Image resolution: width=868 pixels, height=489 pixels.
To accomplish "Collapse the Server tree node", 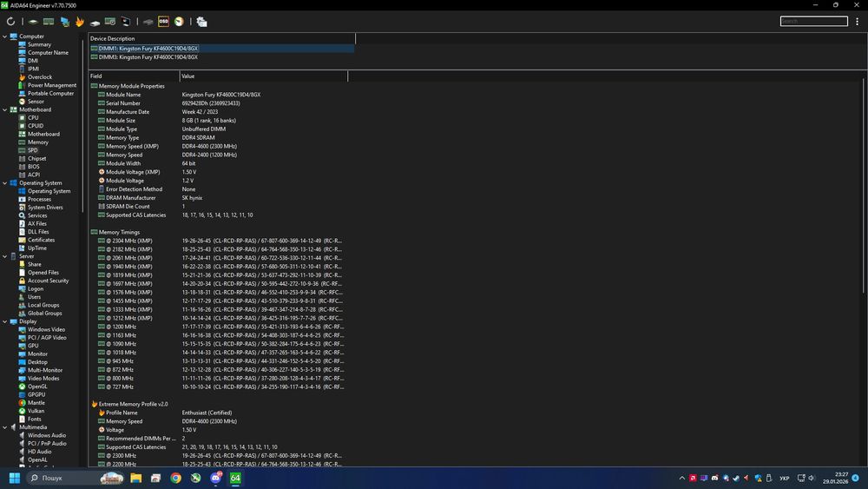I will 5,256.
